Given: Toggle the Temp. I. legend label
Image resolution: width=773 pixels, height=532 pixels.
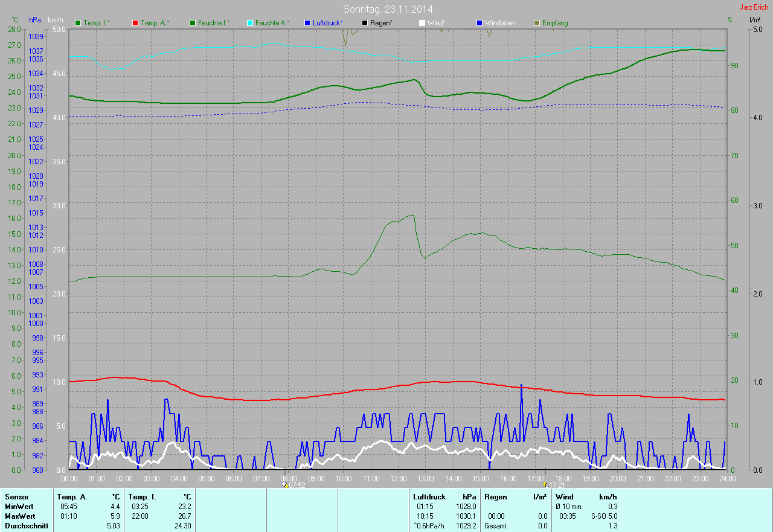Looking at the screenshot, I should pyautogui.click(x=96, y=23).
